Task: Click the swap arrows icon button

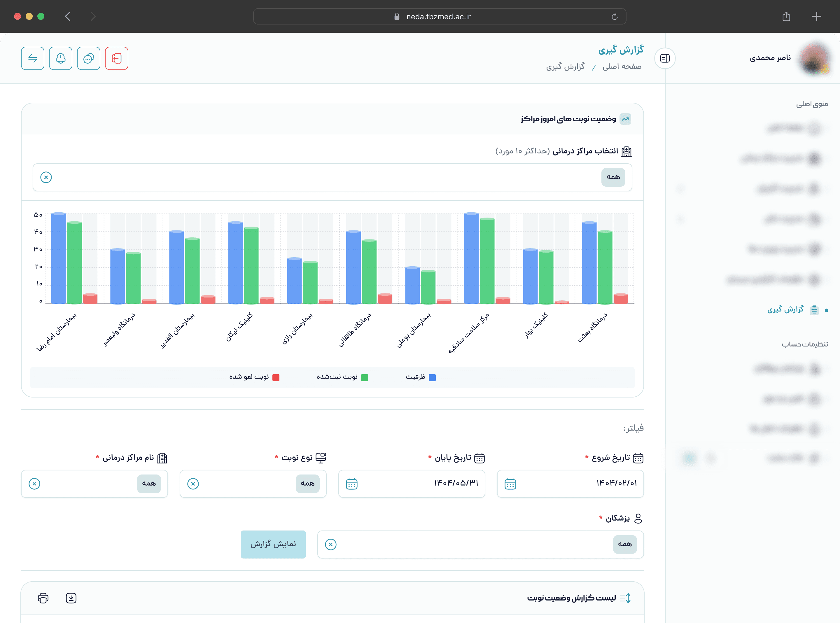Action: [x=32, y=58]
